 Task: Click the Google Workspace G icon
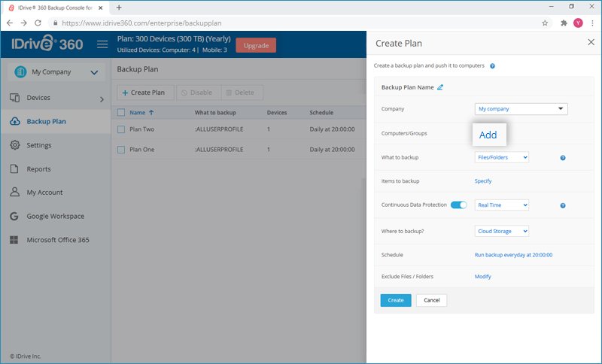click(x=14, y=216)
